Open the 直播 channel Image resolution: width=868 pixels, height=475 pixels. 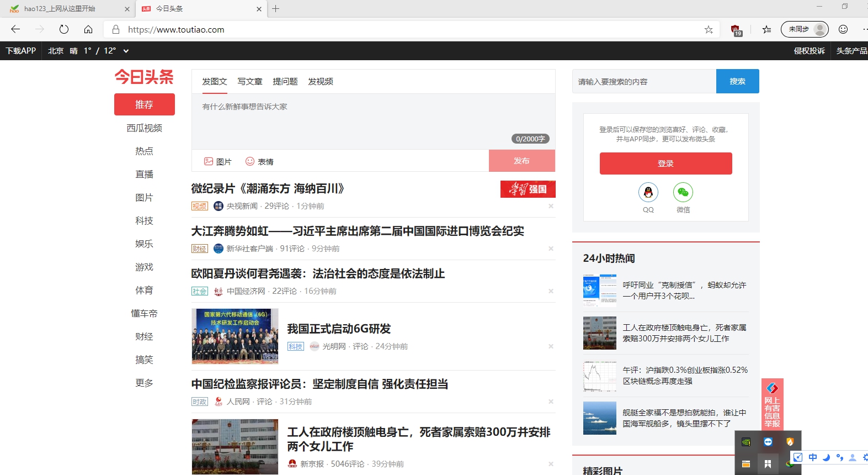tap(145, 174)
